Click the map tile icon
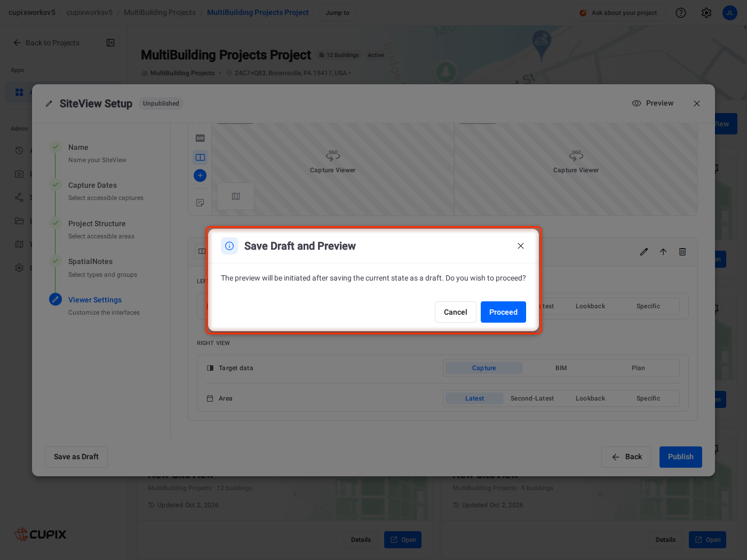 [x=236, y=196]
